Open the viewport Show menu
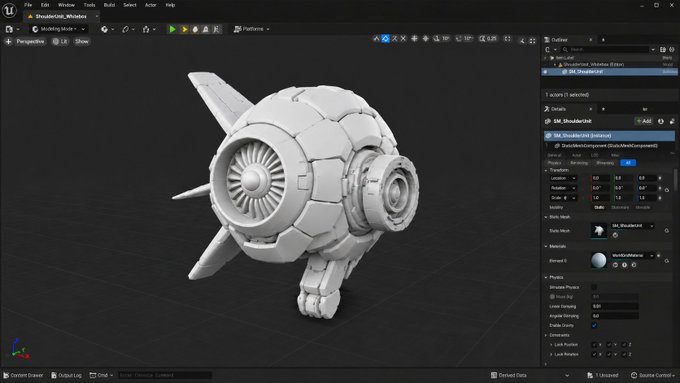680x383 pixels. pyautogui.click(x=82, y=42)
